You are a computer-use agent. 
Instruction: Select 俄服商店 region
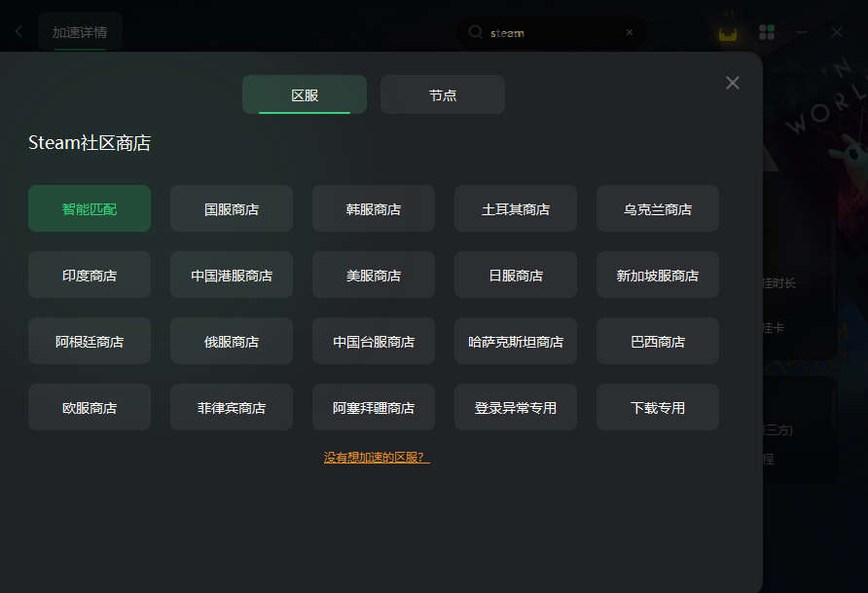tap(232, 341)
